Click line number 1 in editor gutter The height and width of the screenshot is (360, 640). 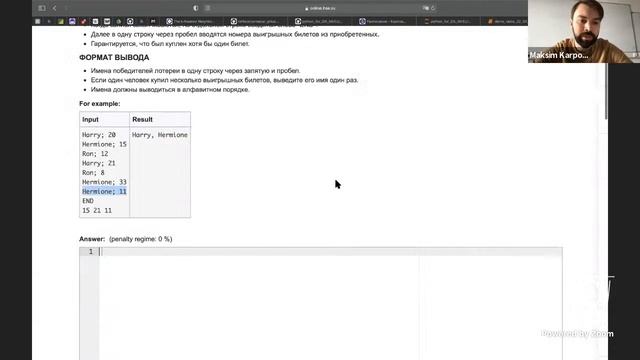[91, 251]
